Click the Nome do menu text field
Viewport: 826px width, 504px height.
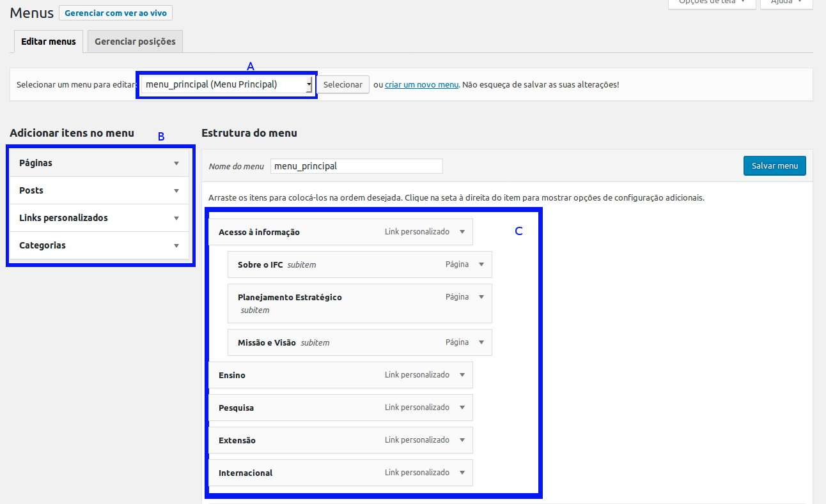(x=356, y=166)
